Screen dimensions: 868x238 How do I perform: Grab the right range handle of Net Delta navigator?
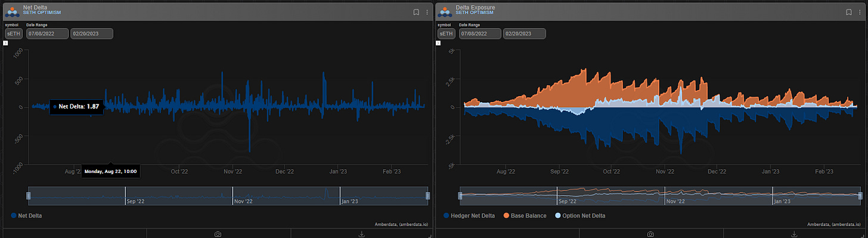427,196
